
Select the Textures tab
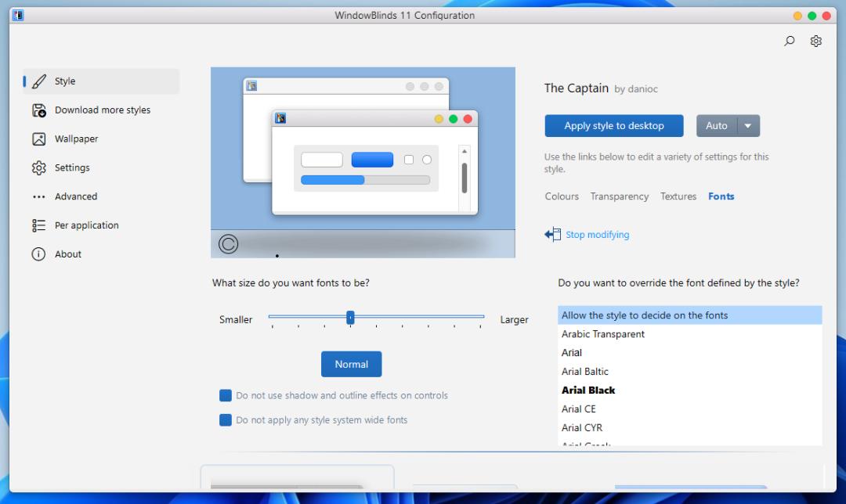pyautogui.click(x=678, y=197)
